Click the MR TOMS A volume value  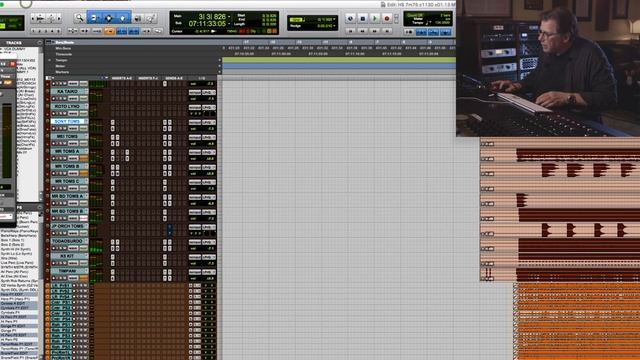point(210,159)
